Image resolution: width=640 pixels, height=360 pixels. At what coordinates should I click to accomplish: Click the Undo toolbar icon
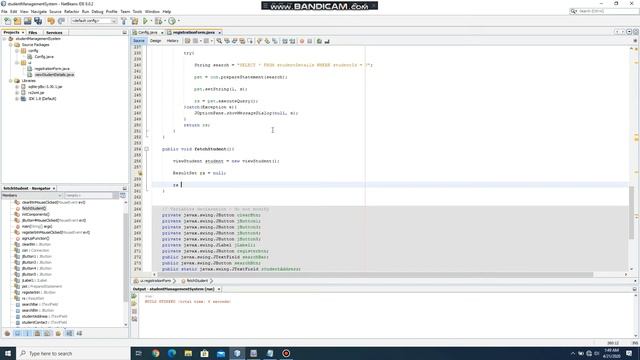coord(51,21)
